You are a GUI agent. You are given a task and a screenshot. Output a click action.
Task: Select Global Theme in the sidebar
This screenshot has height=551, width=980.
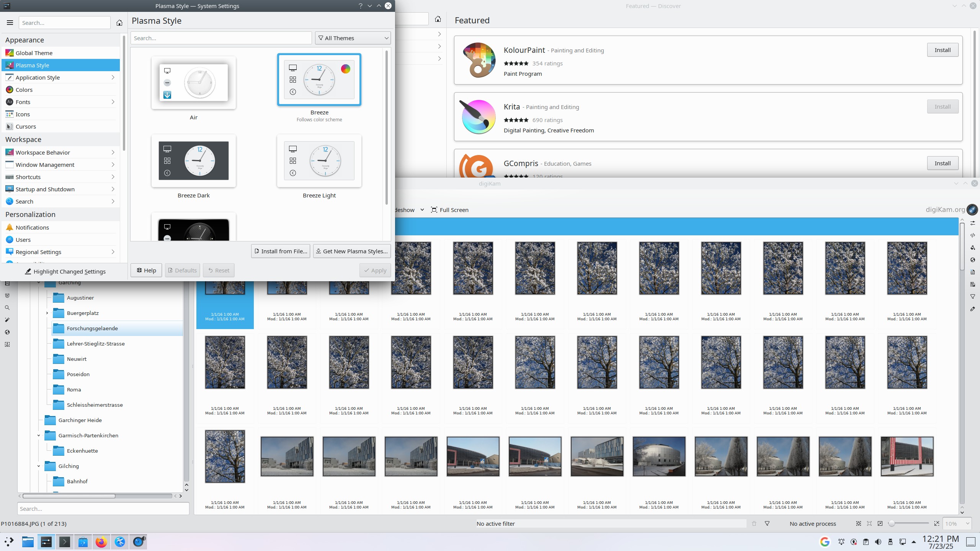(x=61, y=53)
